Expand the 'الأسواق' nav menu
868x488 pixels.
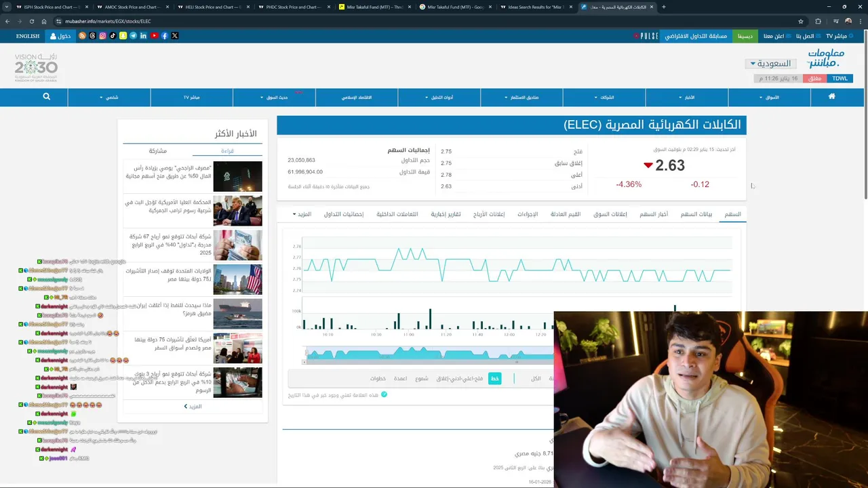tap(769, 98)
